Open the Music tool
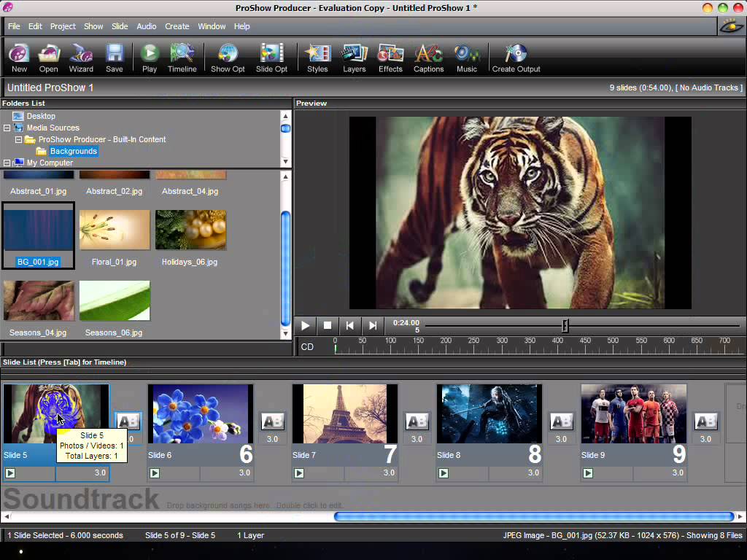This screenshot has height=560, width=747. [467, 58]
